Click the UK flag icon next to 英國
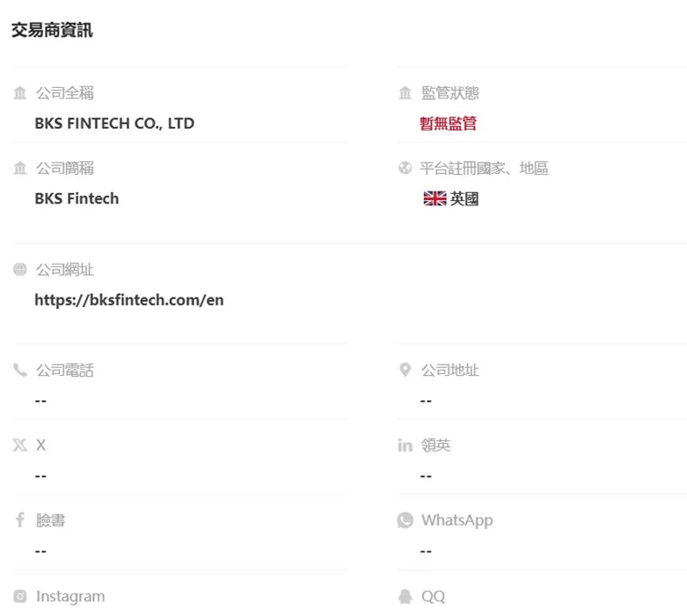 [434, 198]
